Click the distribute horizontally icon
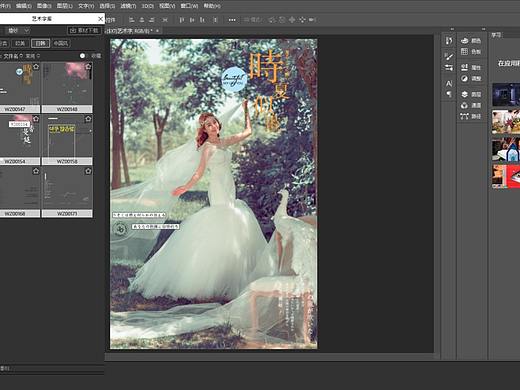The height and width of the screenshot is (390, 520). click(165, 20)
